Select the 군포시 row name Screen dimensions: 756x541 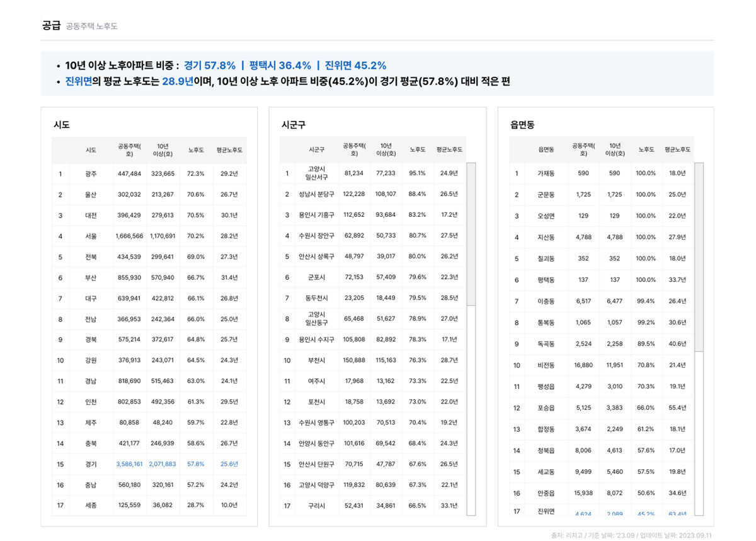317,277
